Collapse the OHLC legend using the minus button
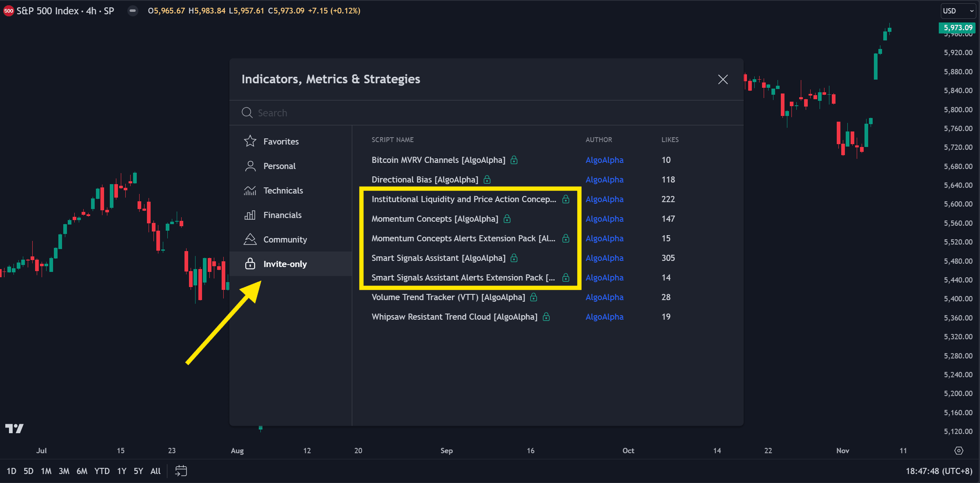This screenshot has height=483, width=980. (x=133, y=11)
